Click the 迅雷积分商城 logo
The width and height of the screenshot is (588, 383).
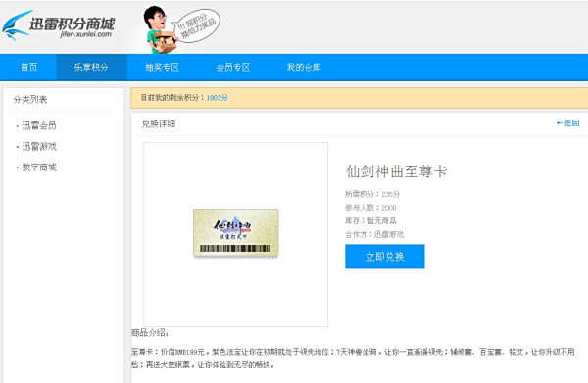tap(58, 25)
